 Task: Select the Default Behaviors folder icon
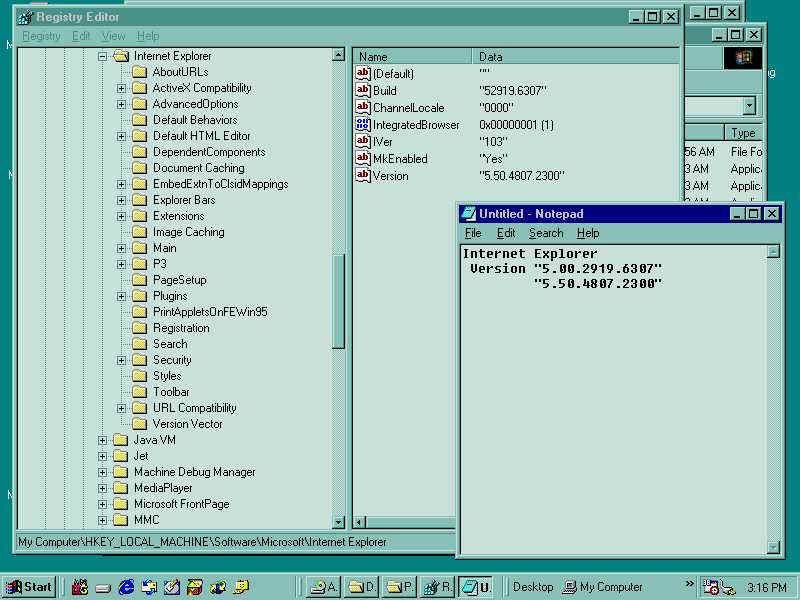[139, 120]
